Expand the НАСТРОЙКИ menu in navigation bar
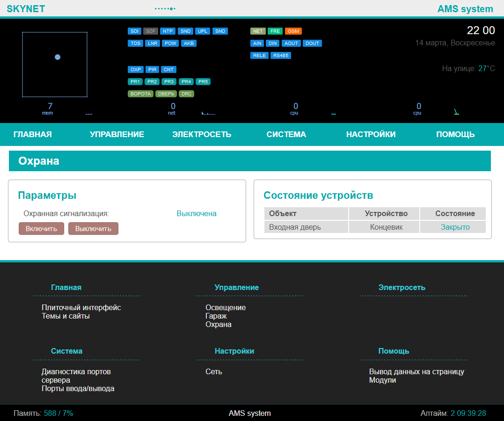 (x=371, y=135)
